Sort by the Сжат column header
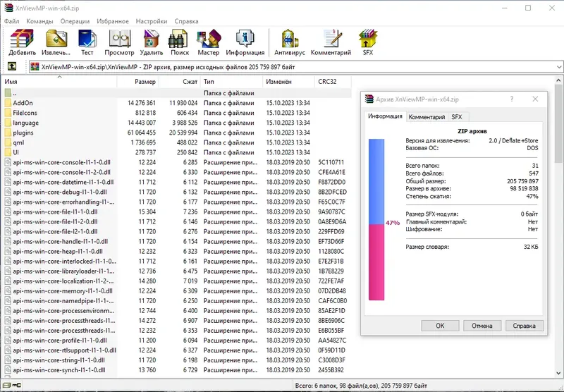The width and height of the screenshot is (564, 392). (x=180, y=82)
